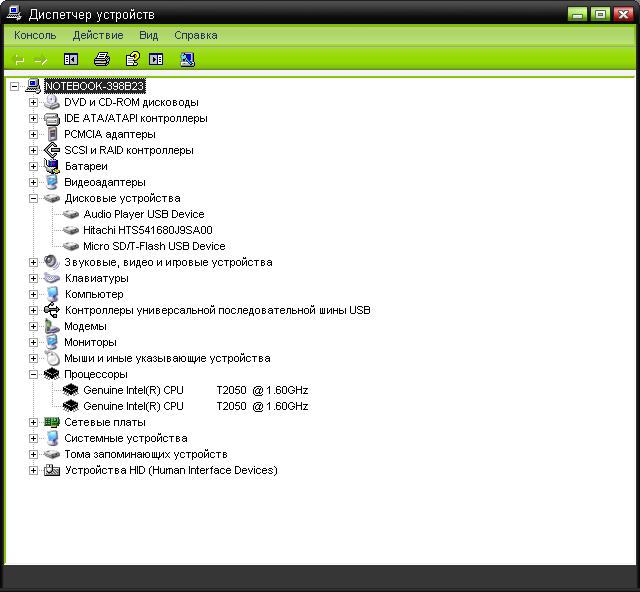Open the Справка menu
640x592 pixels.
coord(196,36)
